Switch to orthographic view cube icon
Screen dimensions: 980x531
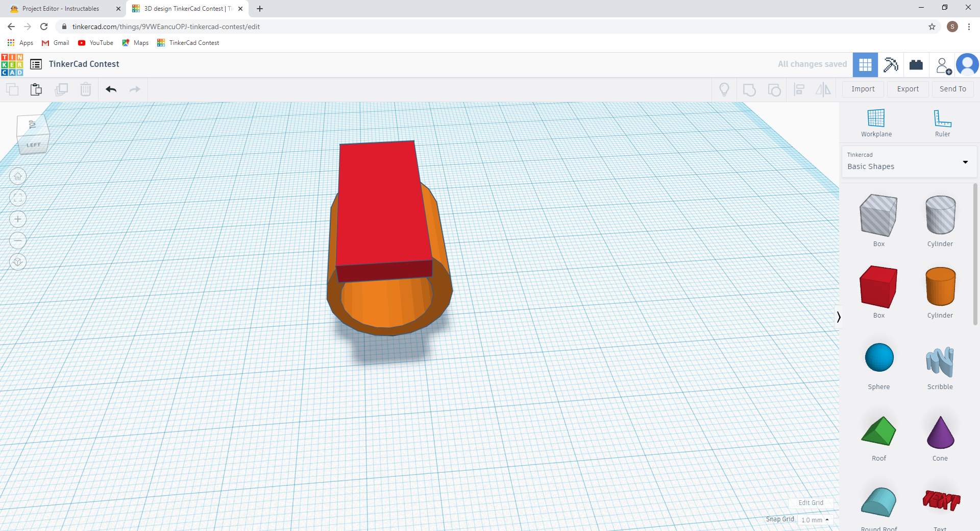18,262
